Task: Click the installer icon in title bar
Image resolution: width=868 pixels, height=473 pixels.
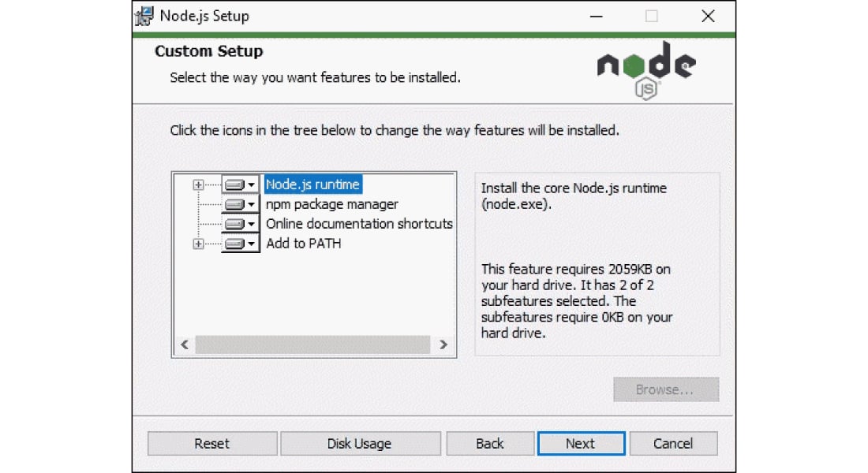Action: tap(144, 16)
